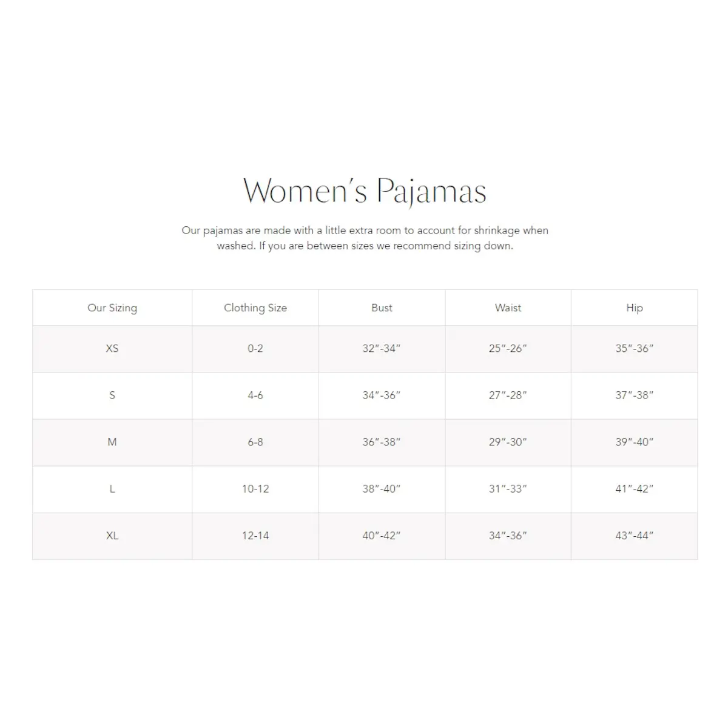
Task: Click the 0-2 clothing size cell
Action: [255, 348]
